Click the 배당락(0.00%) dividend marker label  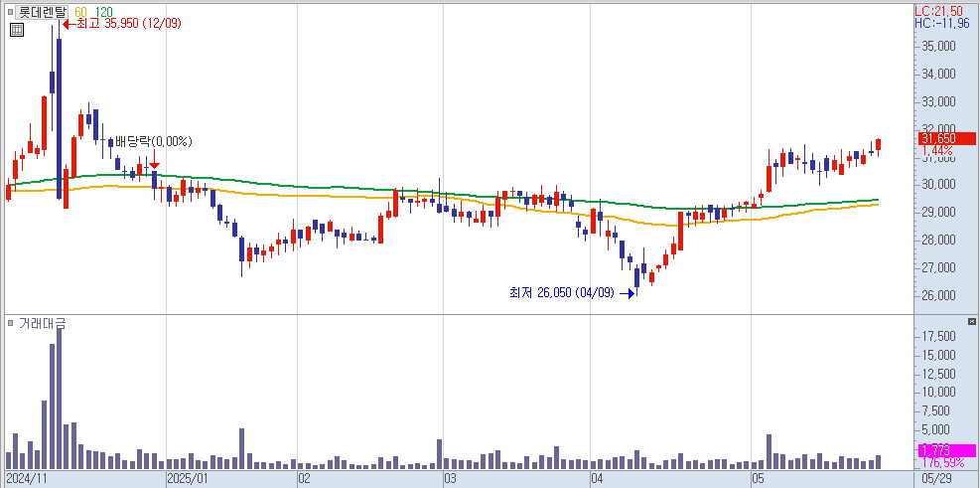(153, 142)
